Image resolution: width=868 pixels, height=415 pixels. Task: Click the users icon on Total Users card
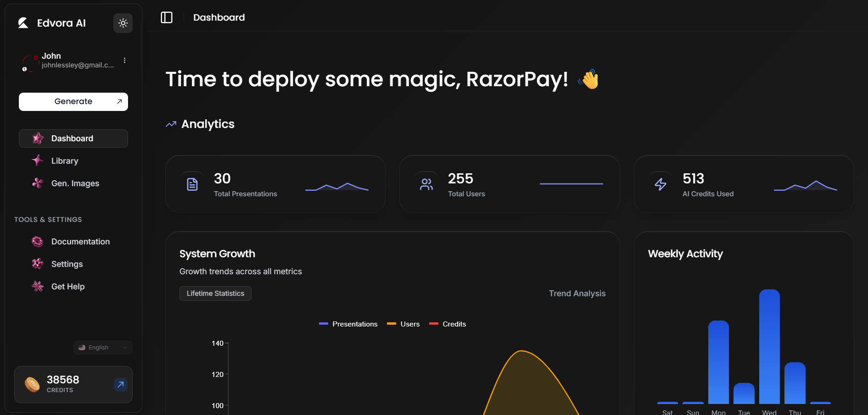click(x=426, y=184)
